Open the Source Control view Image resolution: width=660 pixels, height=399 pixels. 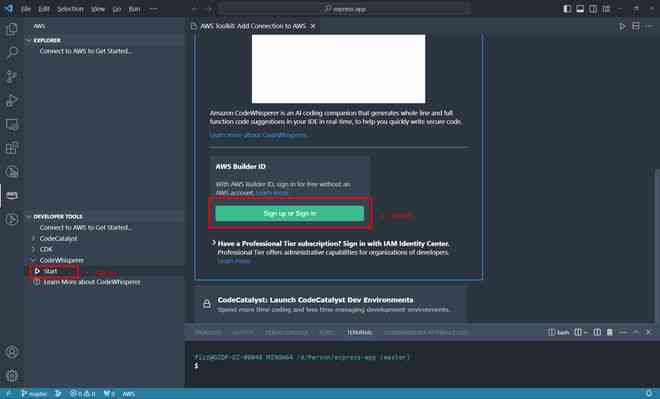tap(12, 76)
